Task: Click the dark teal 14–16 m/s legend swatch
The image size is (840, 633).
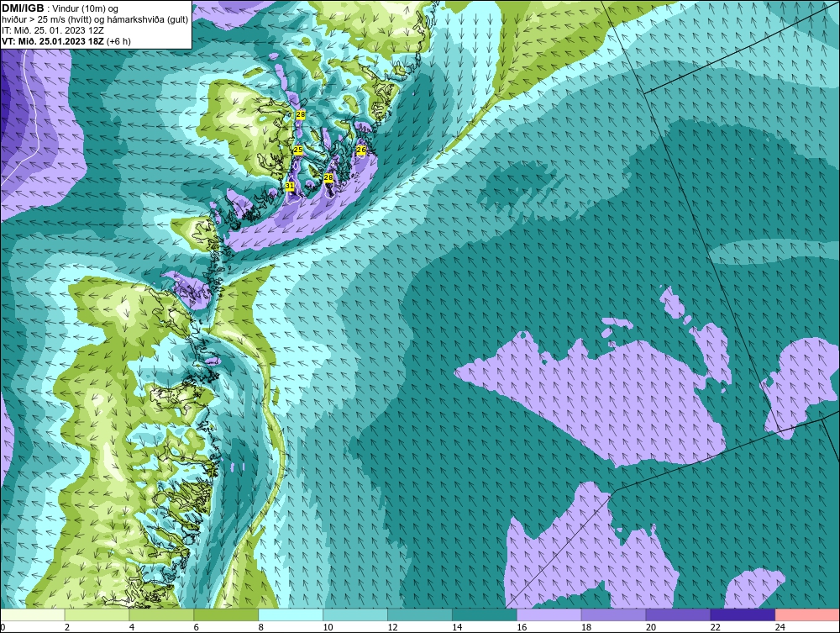Action: (485, 615)
